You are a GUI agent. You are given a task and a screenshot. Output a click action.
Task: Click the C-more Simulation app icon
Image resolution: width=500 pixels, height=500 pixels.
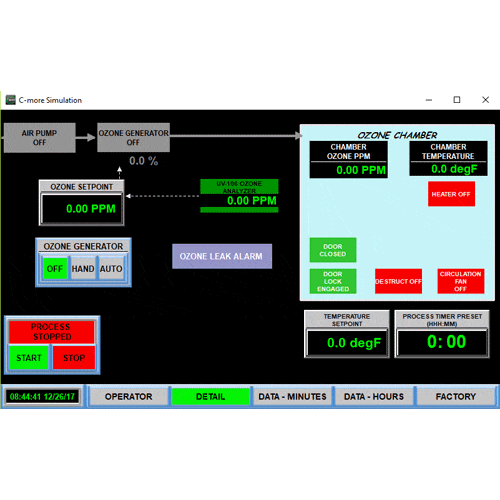pyautogui.click(x=10, y=100)
